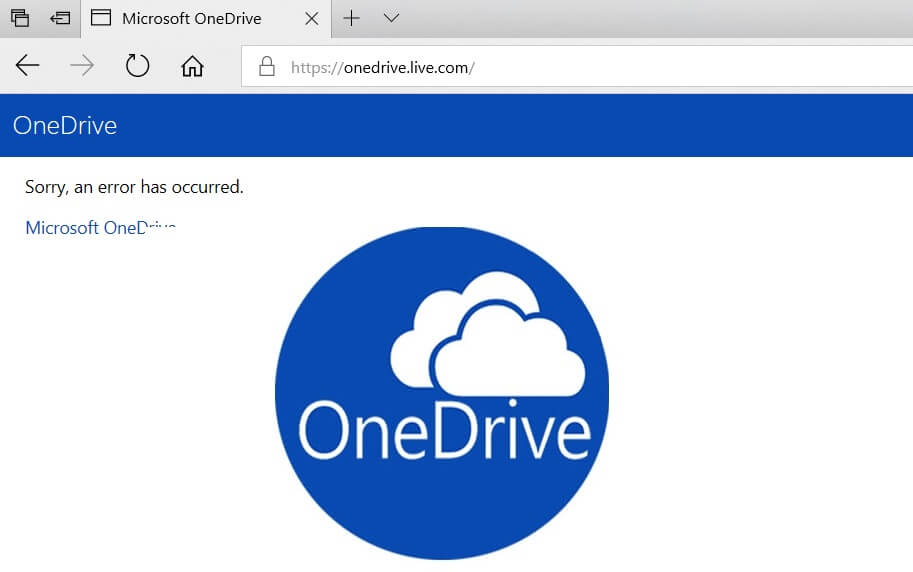Go to the browser home page

[192, 66]
